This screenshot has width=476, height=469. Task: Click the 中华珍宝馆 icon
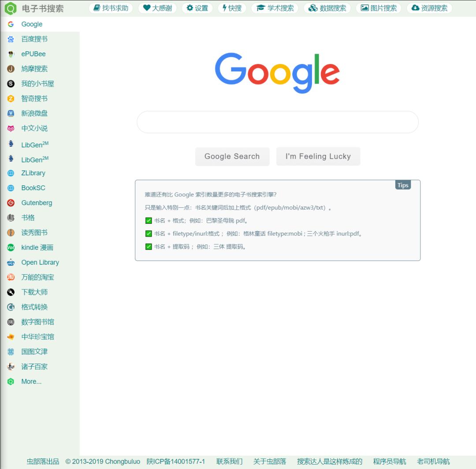click(x=11, y=337)
